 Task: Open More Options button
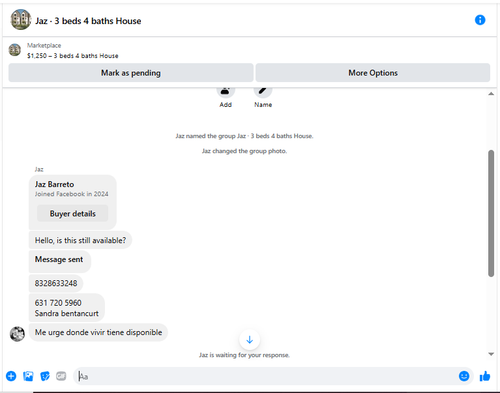[x=373, y=73]
